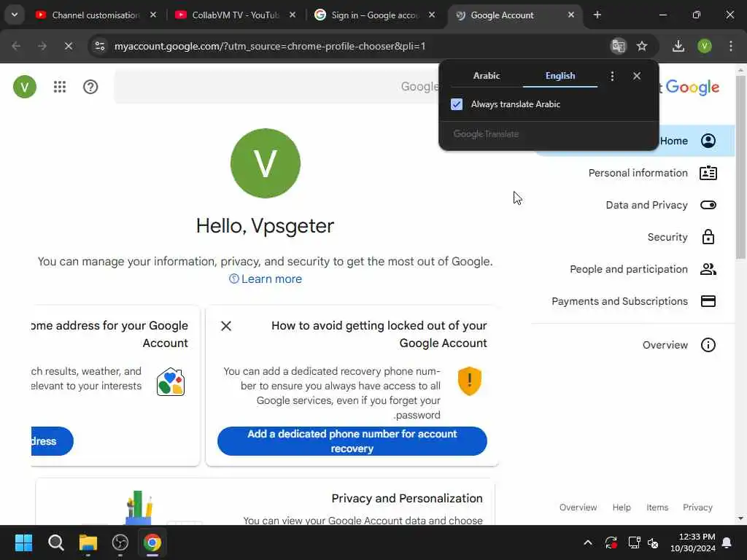Open Personal information section
Viewport: 747px width, 560px height.
click(638, 173)
